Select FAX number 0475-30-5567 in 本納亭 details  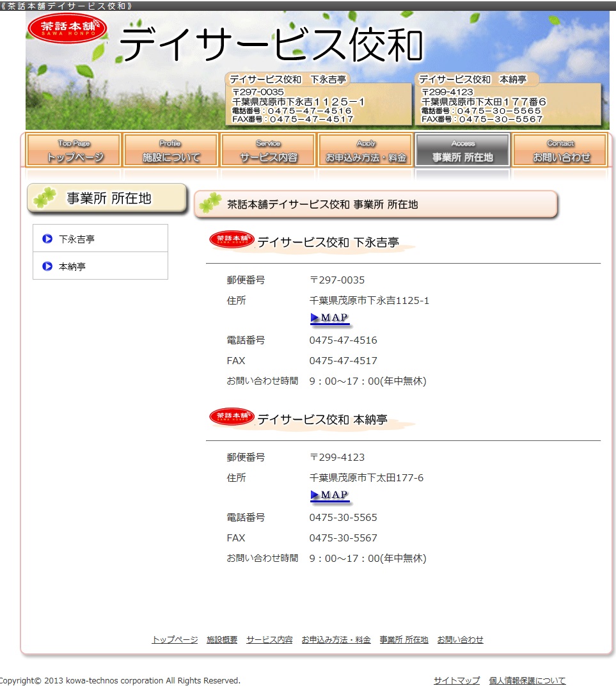[x=344, y=538]
